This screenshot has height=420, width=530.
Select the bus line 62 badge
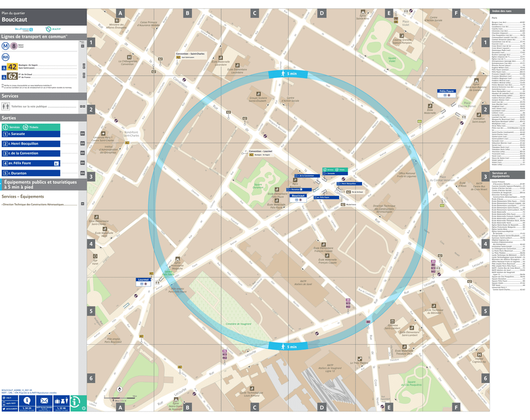12,76
